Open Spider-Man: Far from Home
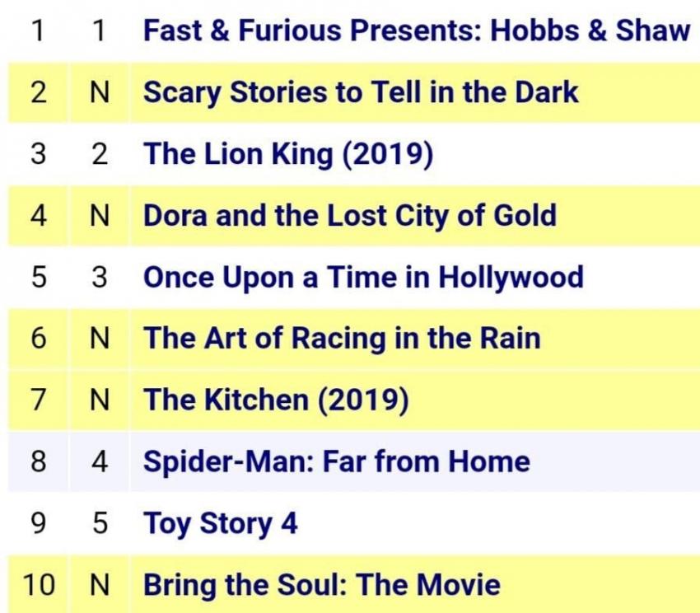 click(337, 461)
